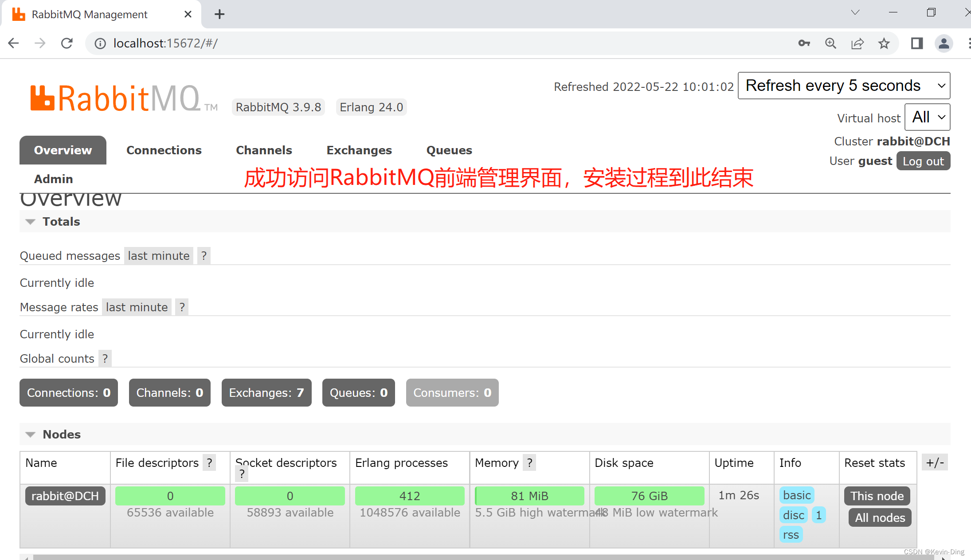Click the browser forward arrow
Screen dimensions: 971x560
click(x=40, y=43)
